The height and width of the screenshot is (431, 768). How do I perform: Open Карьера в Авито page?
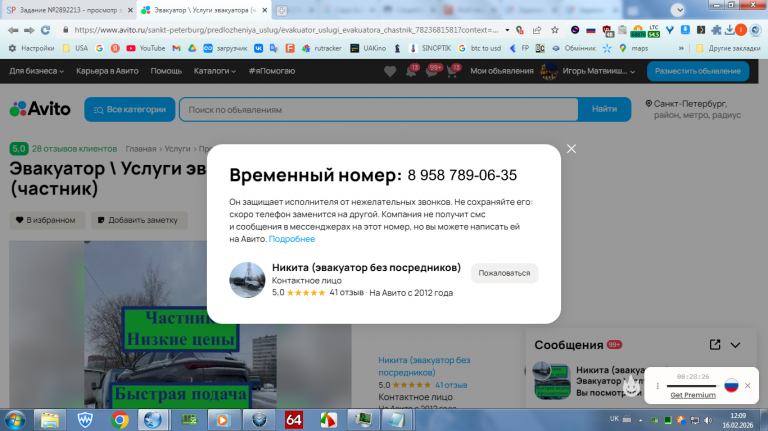(x=107, y=71)
